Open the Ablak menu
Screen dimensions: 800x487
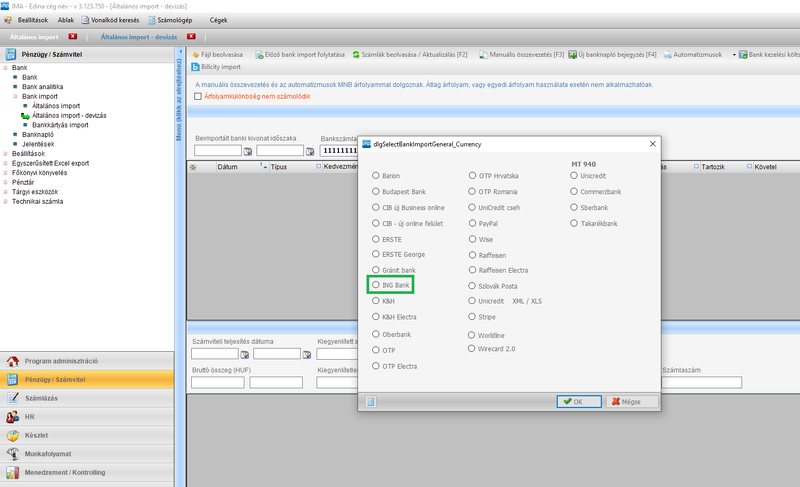click(x=66, y=20)
